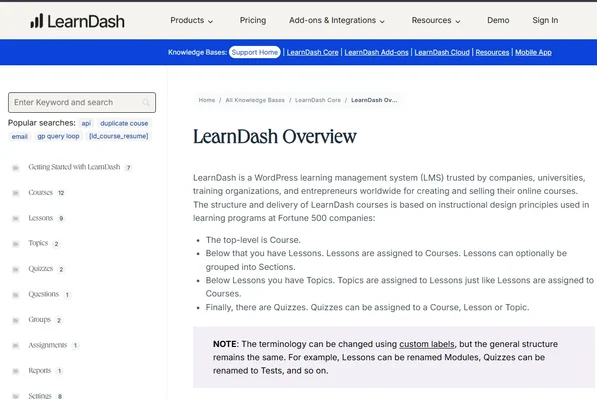597x399 pixels.
Task: Expand Getting Started with LearnDash category
Action: (74, 167)
